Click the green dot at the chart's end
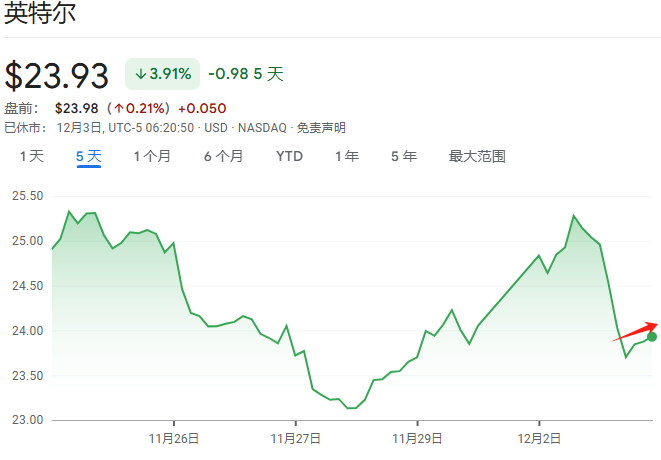Image resolution: width=661 pixels, height=460 pixels. 652,337
